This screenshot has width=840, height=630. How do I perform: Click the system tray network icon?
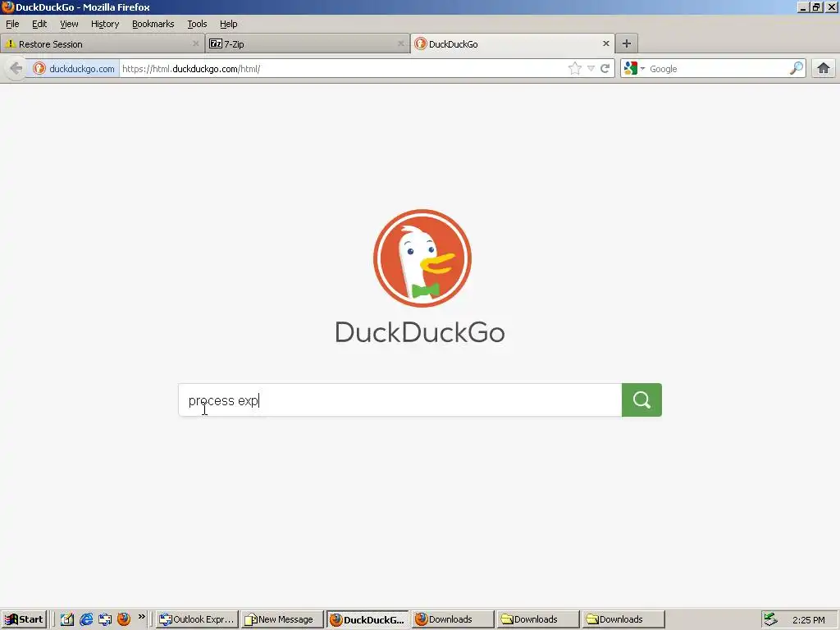pyautogui.click(x=770, y=619)
